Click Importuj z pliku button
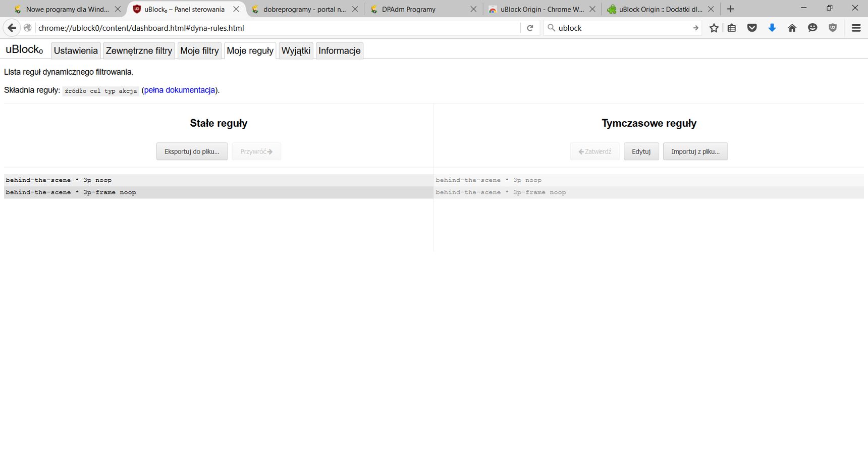 click(x=695, y=151)
